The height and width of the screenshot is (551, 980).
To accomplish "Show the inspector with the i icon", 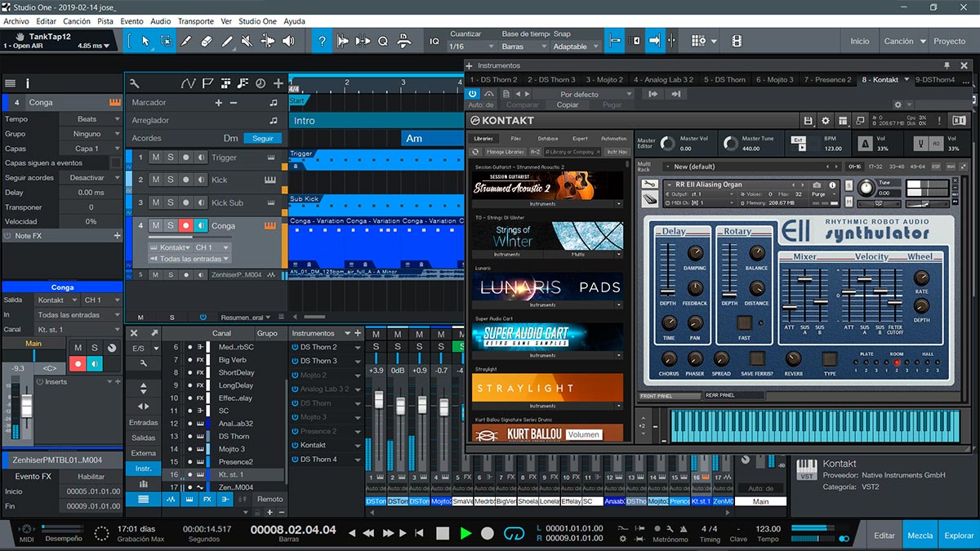I will (27, 83).
